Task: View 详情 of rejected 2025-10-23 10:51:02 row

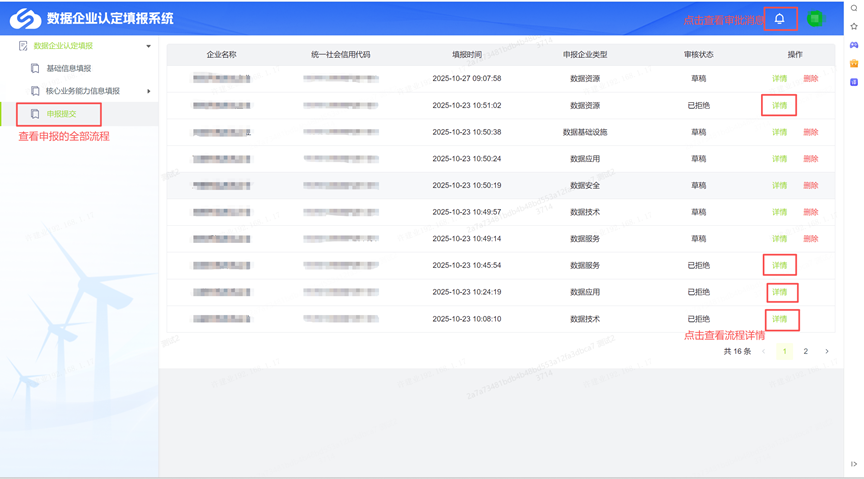Action: pos(779,105)
